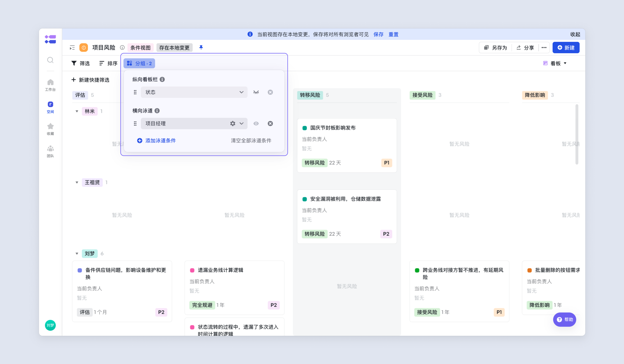Viewport: 624px width, 364px height.
Task: Click the app logo in the sidebar
Action: pos(50,39)
